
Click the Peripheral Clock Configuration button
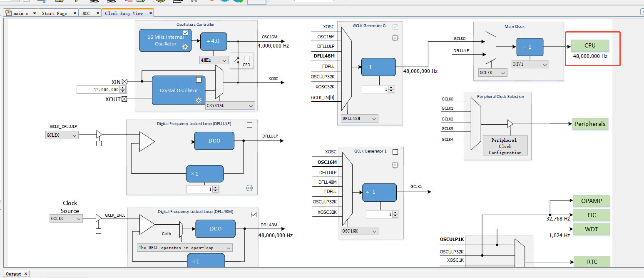coord(505,146)
